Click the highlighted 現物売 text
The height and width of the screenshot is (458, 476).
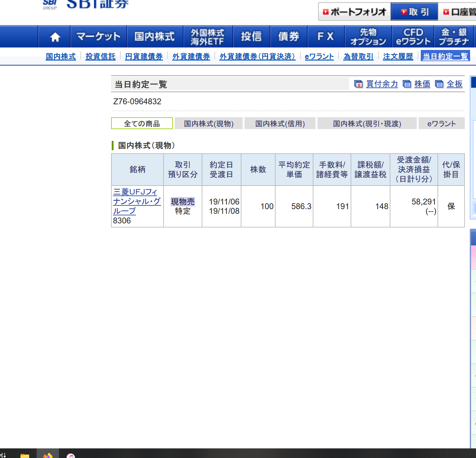point(183,202)
